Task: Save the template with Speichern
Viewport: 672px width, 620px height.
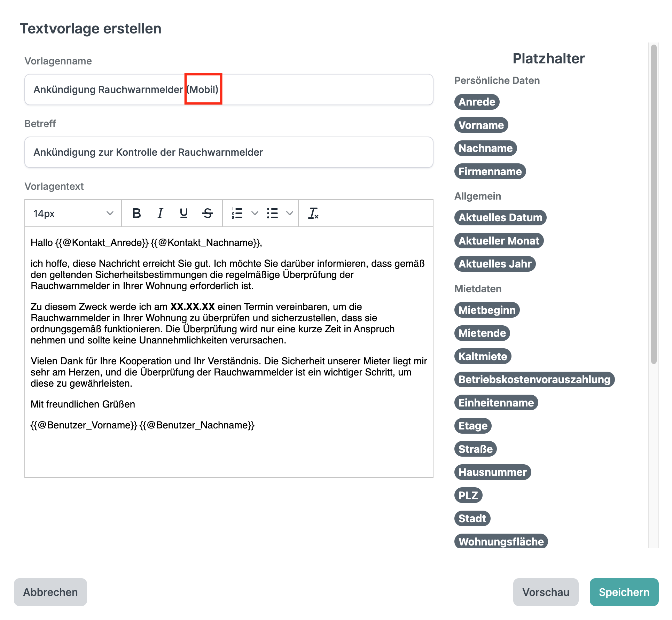Action: click(x=624, y=592)
